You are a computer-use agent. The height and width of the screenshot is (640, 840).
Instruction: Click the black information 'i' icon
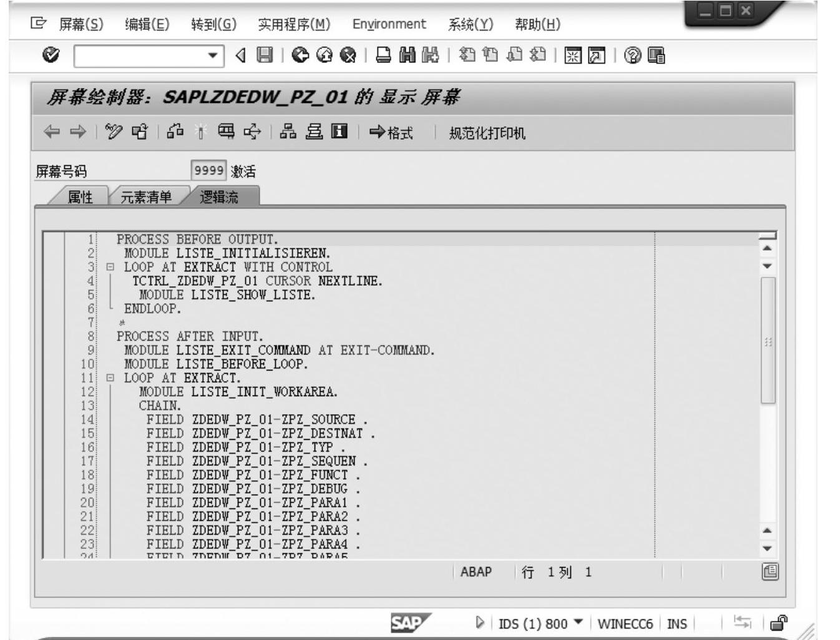339,132
